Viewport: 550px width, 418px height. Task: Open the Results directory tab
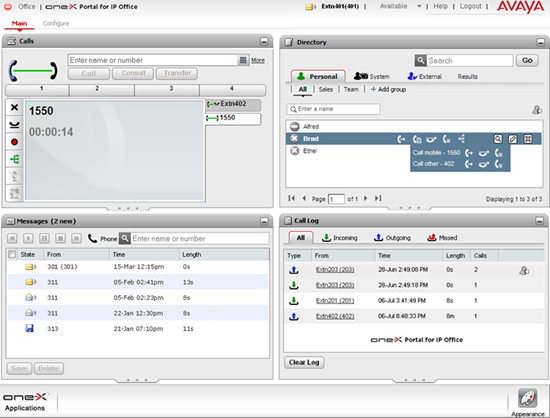point(468,76)
